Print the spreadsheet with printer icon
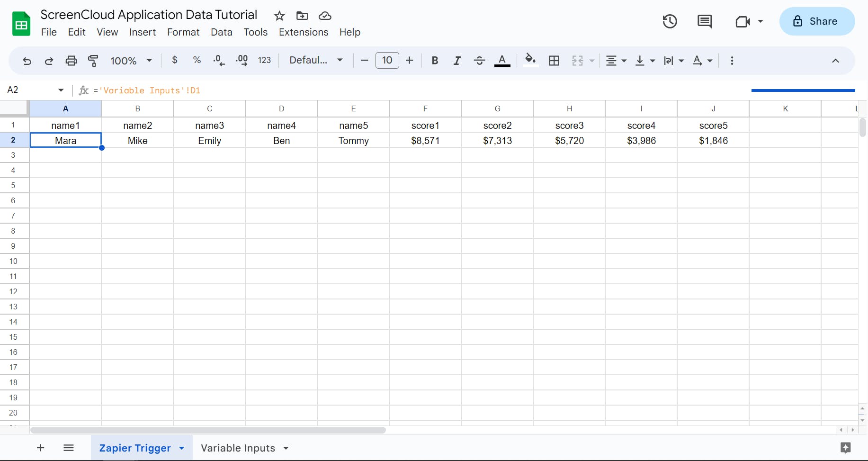This screenshot has width=868, height=461. 71,61
